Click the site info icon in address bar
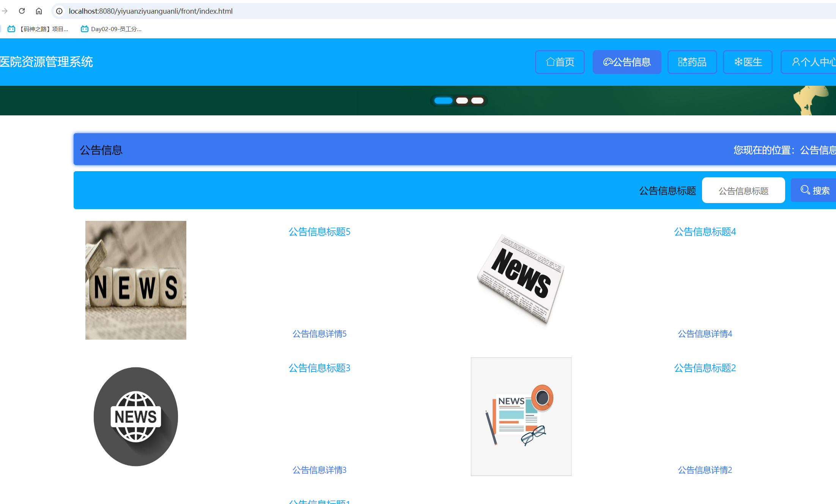836x504 pixels. click(x=59, y=11)
